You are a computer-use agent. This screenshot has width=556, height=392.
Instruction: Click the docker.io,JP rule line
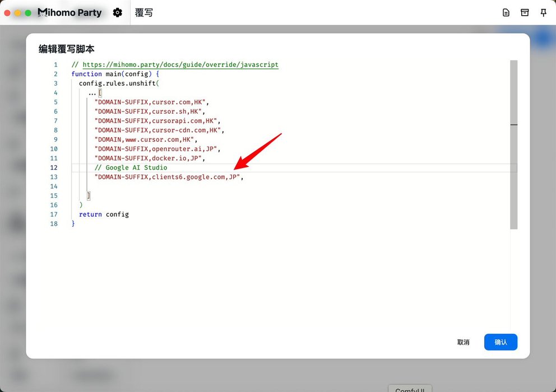coord(149,158)
